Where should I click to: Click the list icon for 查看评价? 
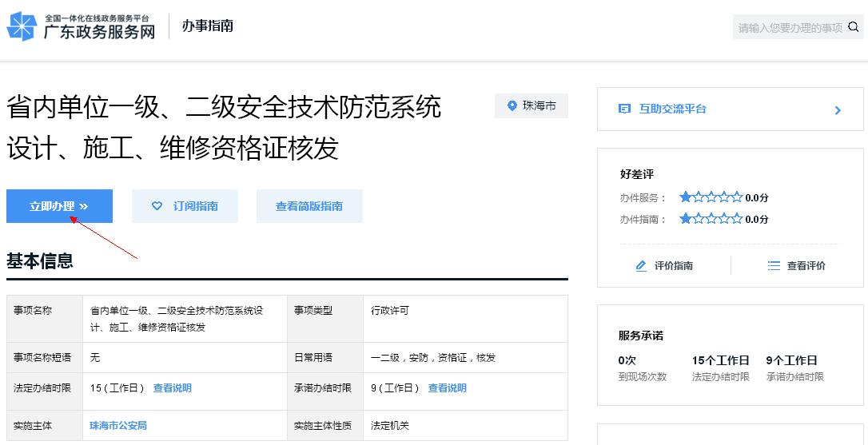774,266
